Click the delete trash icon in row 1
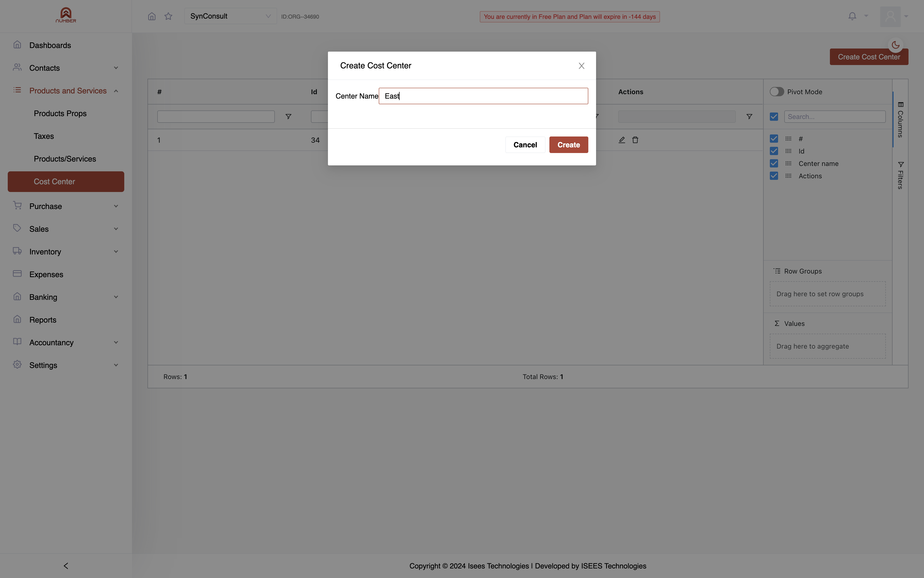The height and width of the screenshot is (578, 924). pyautogui.click(x=635, y=140)
